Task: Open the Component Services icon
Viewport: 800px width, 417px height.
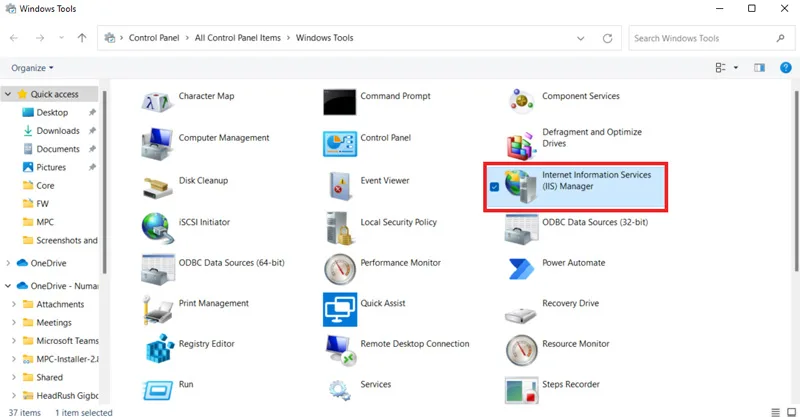Action: (521, 101)
